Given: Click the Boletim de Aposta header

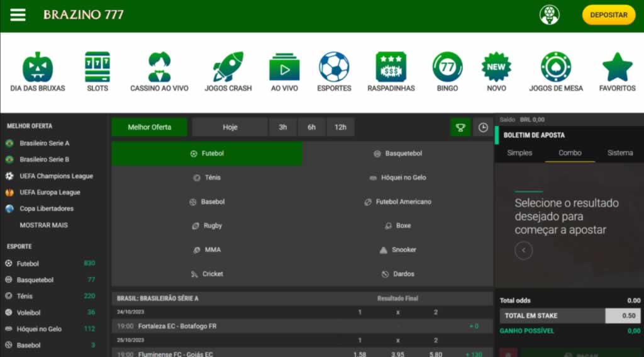Looking at the screenshot, I should coord(534,135).
